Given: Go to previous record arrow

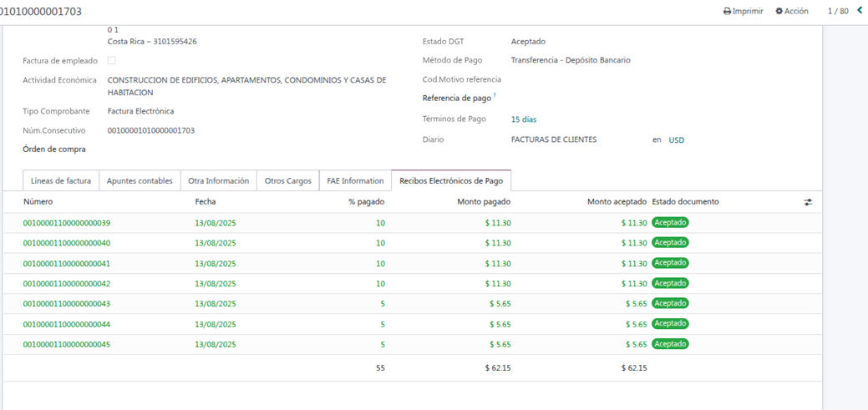Looking at the screenshot, I should pyautogui.click(x=860, y=11).
